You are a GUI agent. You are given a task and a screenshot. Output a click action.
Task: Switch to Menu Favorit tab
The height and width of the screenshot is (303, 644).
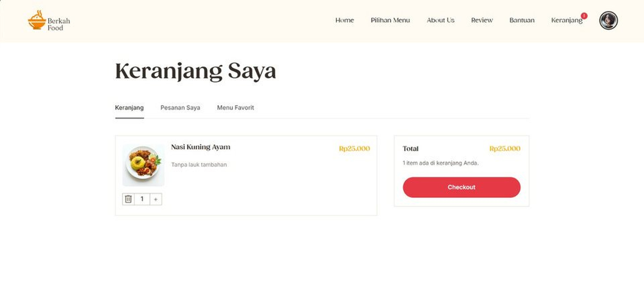click(x=235, y=108)
